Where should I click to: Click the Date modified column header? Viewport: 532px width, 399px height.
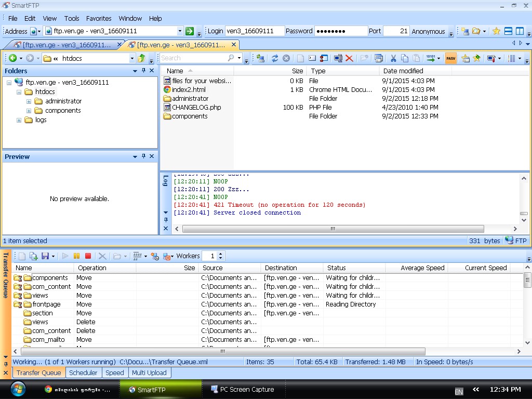pyautogui.click(x=403, y=71)
